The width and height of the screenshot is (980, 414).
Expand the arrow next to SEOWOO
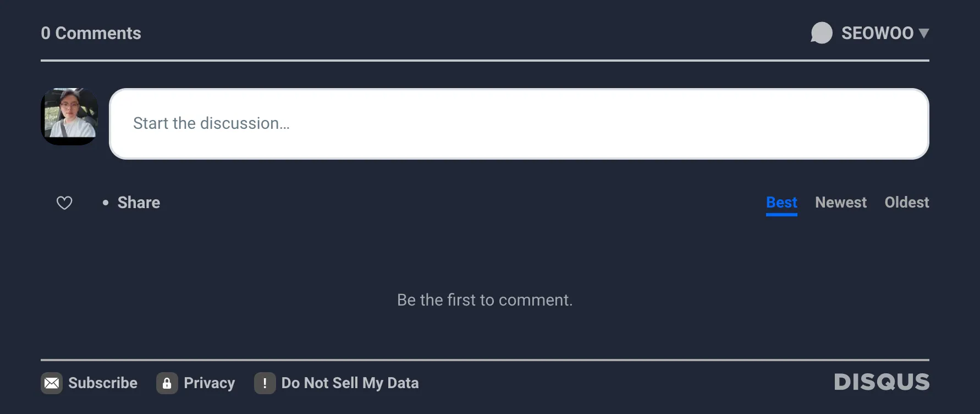coord(924,33)
